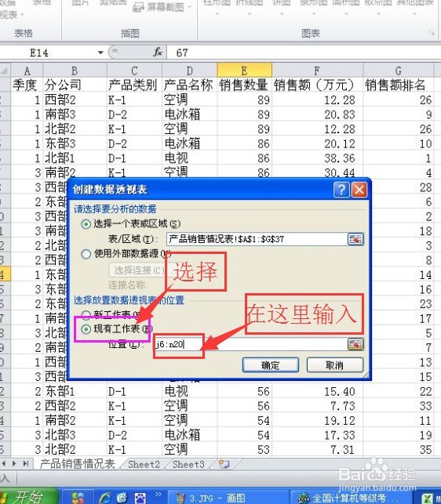Click the next sheet navigation arrow
Image resolution: width=441 pixels, height=504 pixels.
(14, 463)
